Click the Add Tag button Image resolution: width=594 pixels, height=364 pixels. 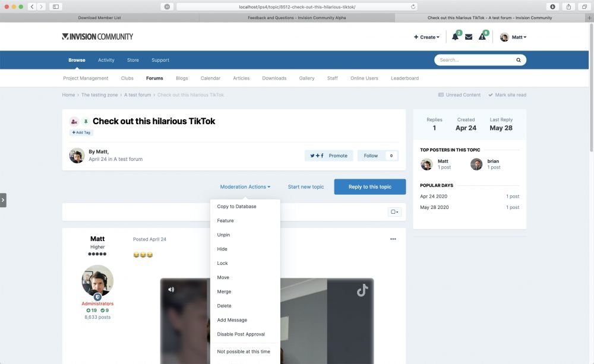[81, 132]
